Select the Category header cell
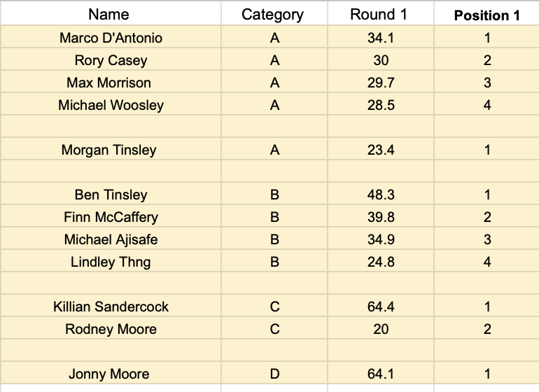Screen dimensions: 539x392 coord(274,14)
